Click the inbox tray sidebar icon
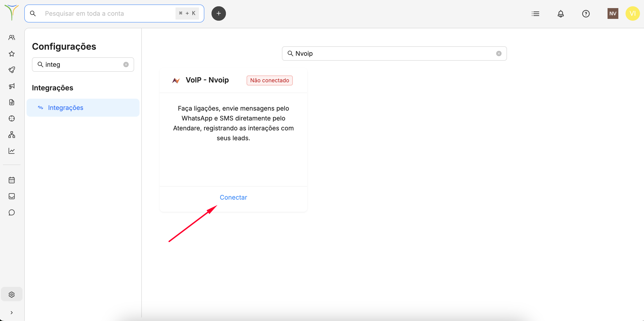The image size is (644, 321). tap(11, 196)
